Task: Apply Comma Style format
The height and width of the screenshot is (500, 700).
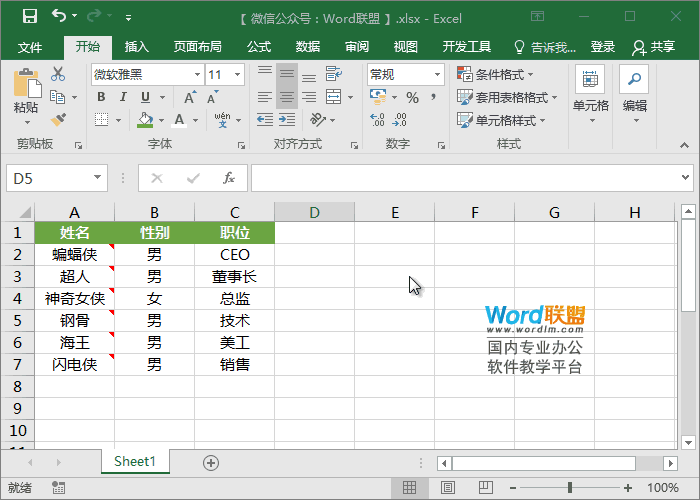Action: point(433,97)
